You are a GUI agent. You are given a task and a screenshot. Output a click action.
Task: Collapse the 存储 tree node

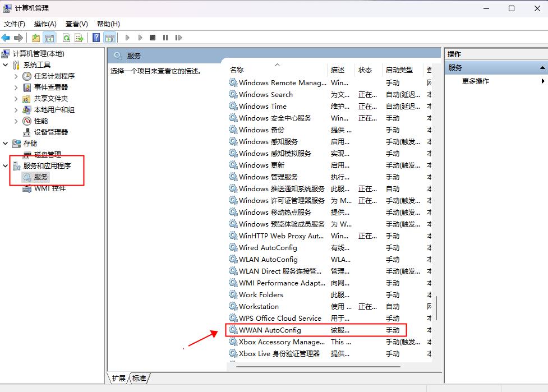pyautogui.click(x=5, y=143)
